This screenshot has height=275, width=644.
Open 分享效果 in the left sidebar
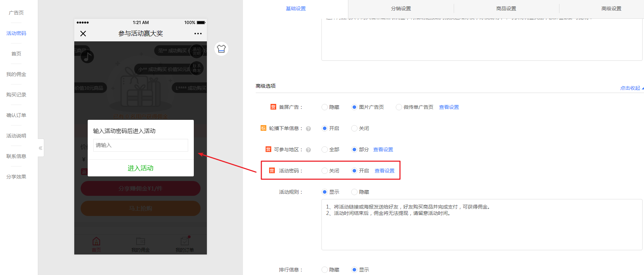pos(16,177)
